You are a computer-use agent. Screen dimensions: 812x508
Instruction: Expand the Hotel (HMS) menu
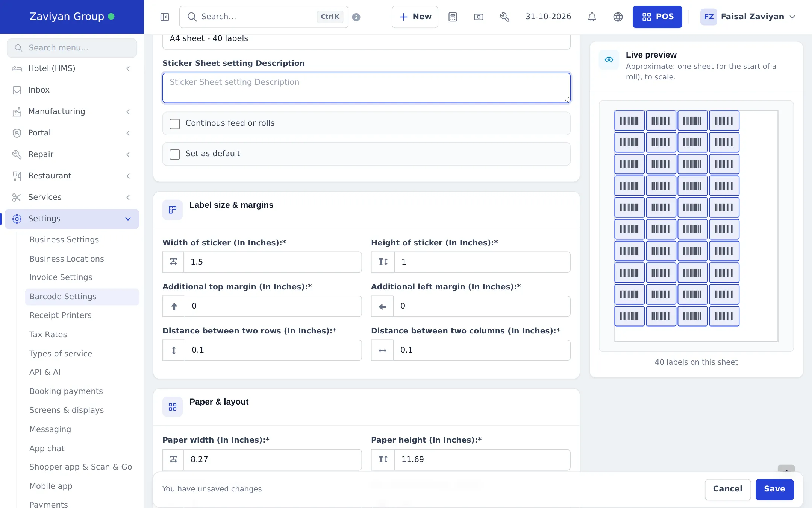71,68
